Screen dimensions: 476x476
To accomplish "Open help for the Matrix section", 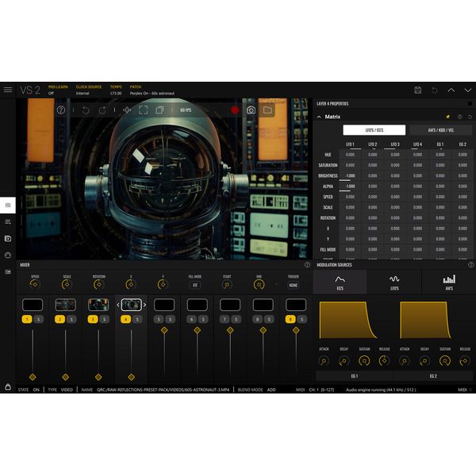I will (459, 117).
